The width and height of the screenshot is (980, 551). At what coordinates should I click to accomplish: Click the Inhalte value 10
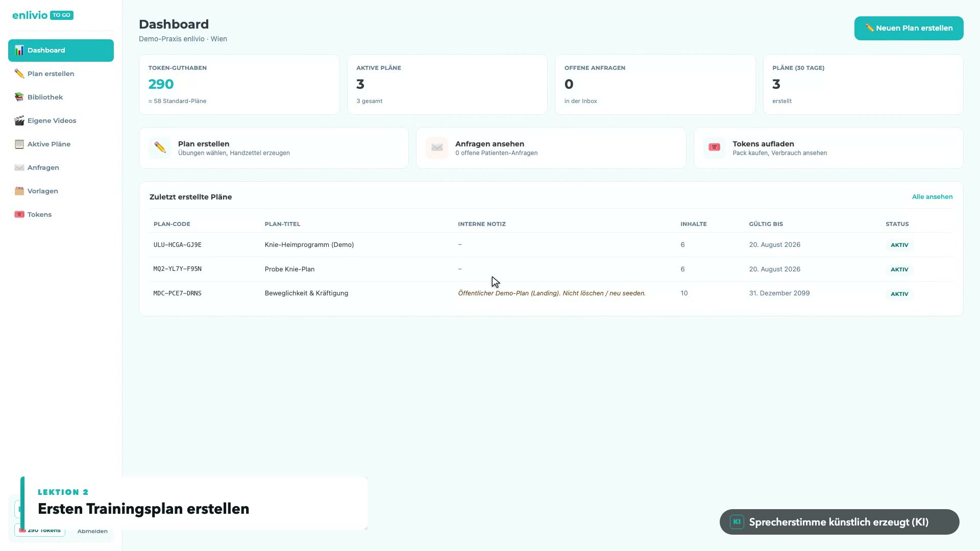[x=684, y=293]
